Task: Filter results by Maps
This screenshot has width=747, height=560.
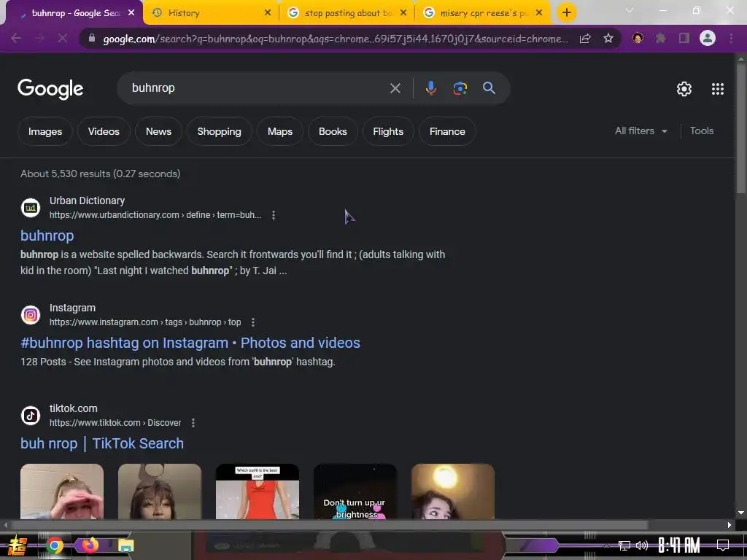Action: pos(279,131)
